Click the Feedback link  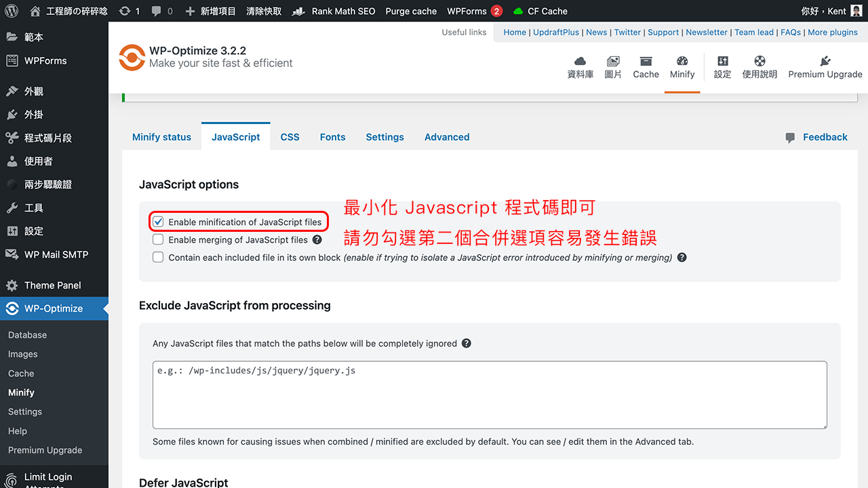pyautogui.click(x=825, y=136)
